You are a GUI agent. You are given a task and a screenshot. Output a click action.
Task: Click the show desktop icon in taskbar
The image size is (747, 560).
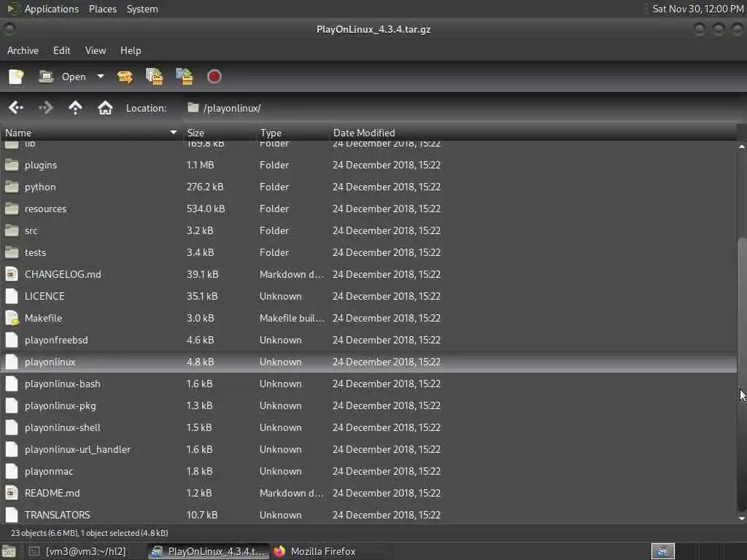tap(9, 551)
